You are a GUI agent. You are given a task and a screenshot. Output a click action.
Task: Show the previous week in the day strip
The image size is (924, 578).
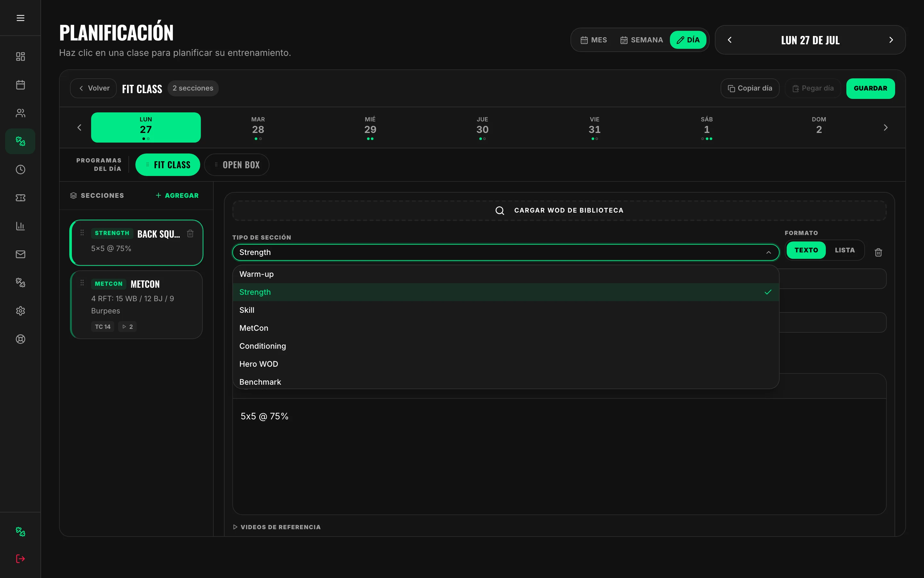[x=80, y=128]
